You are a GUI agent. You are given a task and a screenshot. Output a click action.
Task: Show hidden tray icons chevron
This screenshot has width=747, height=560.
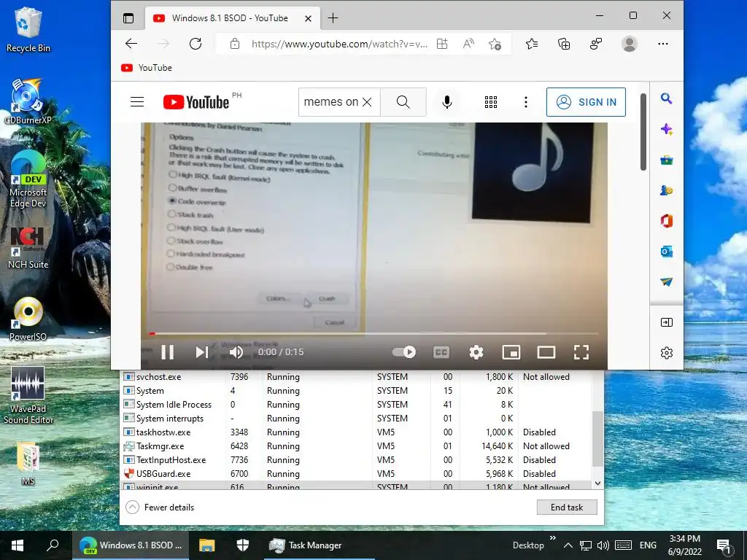tap(568, 545)
